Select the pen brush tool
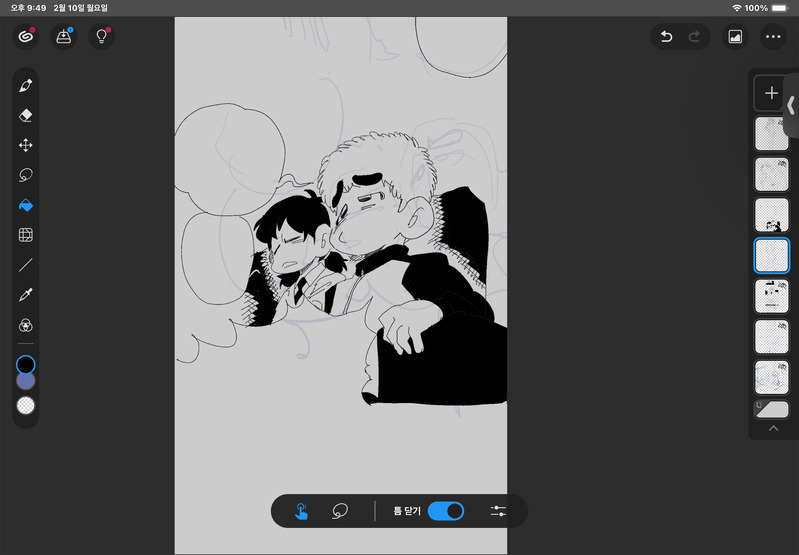The image size is (799, 555). 25,86
